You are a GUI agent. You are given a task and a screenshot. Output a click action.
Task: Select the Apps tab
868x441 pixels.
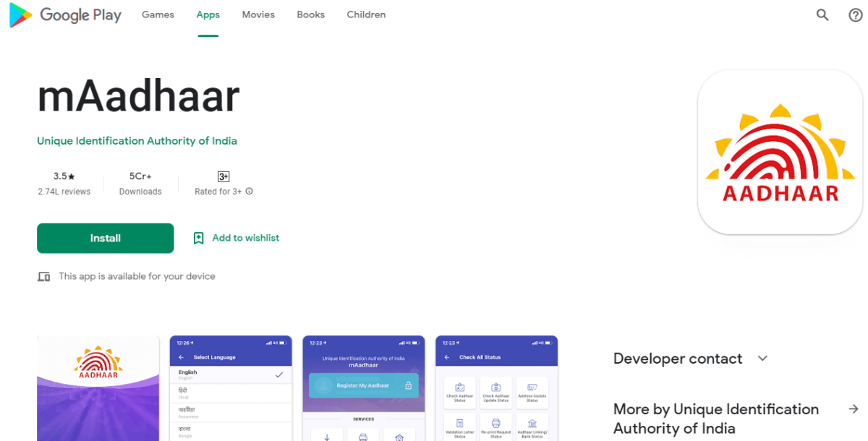(x=208, y=15)
